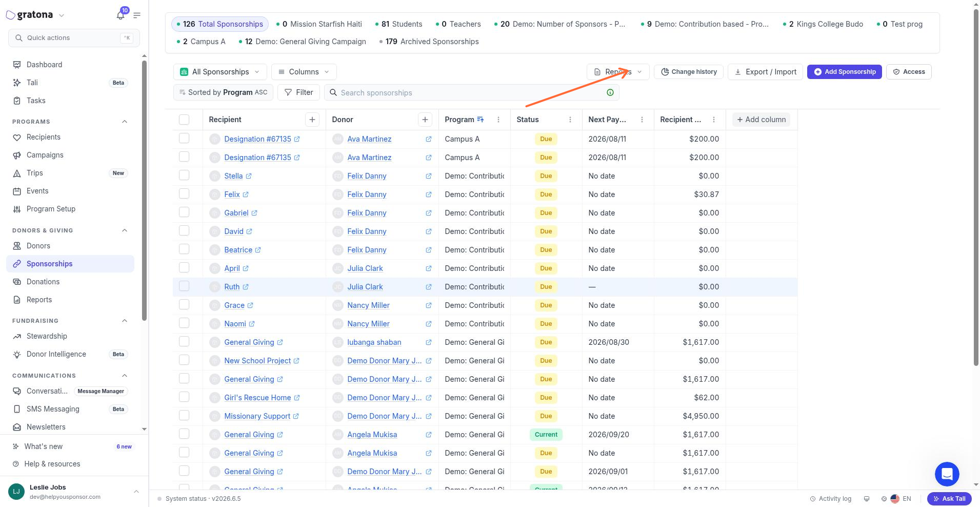Open lubanga shaban donor external link icon
980x507 pixels.
(429, 342)
